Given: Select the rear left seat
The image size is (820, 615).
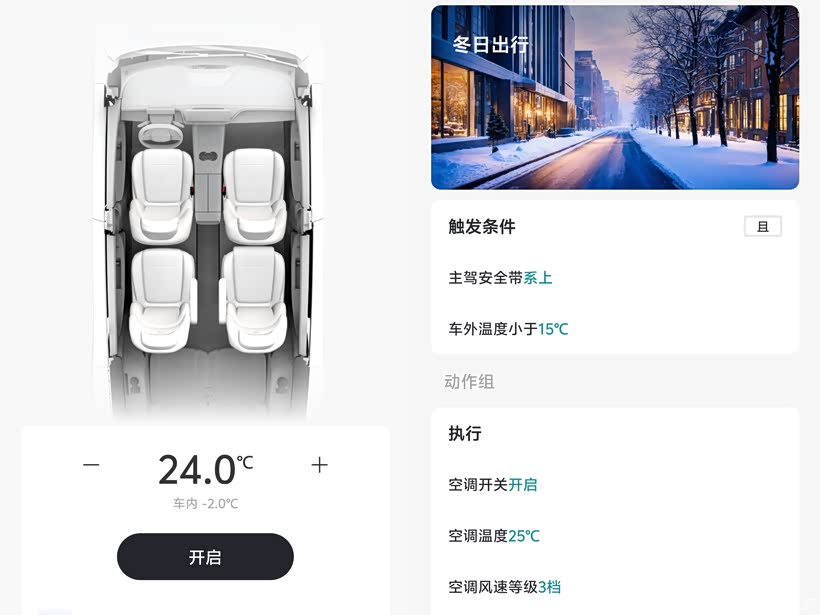Looking at the screenshot, I should tap(162, 299).
